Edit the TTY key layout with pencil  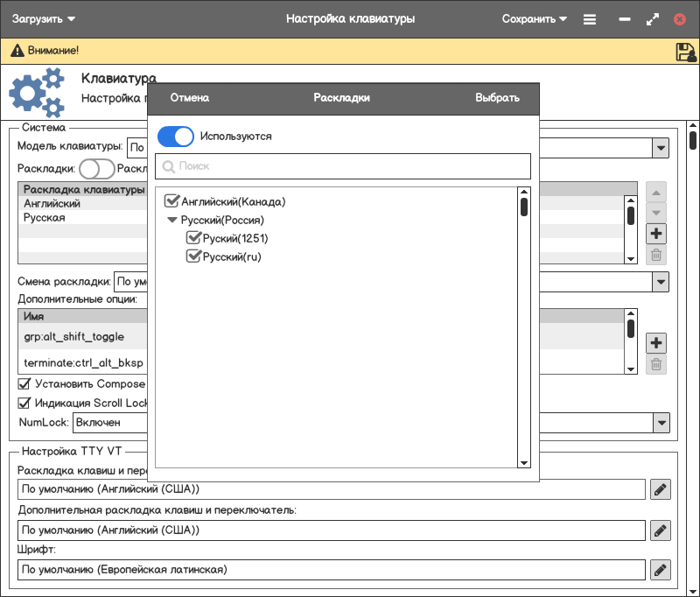(661, 489)
